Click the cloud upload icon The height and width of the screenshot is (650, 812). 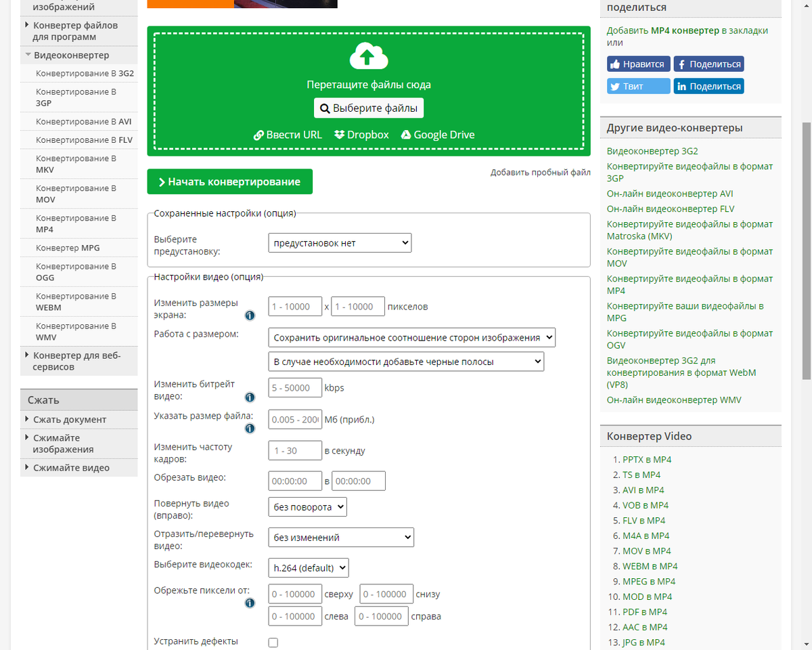[369, 56]
